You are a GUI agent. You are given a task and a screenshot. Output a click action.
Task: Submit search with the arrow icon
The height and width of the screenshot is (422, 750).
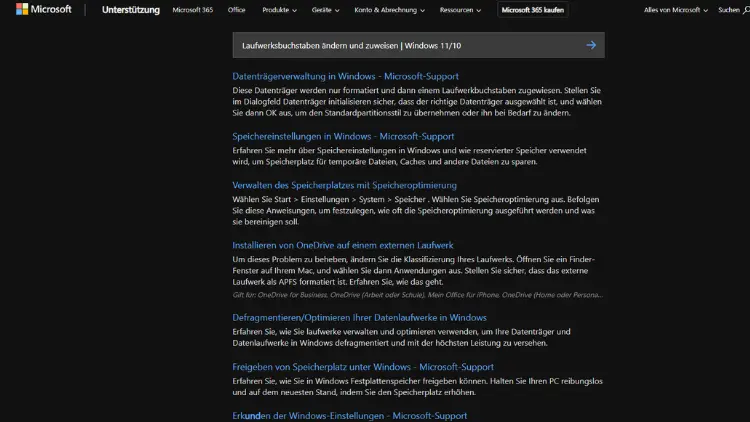point(591,45)
